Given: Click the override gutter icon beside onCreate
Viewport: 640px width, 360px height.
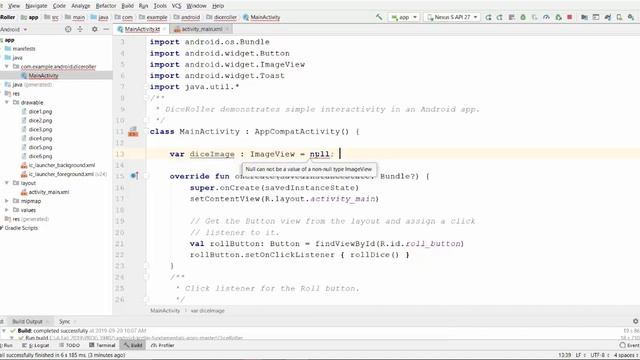Looking at the screenshot, I should (134, 176).
